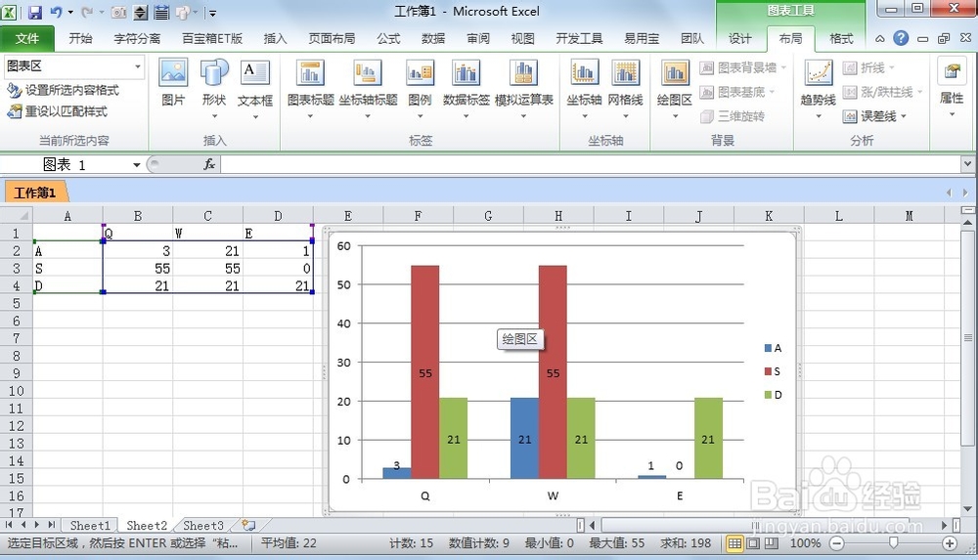Click the zoom in plus button
This screenshot has width=978, height=560.
[950, 543]
